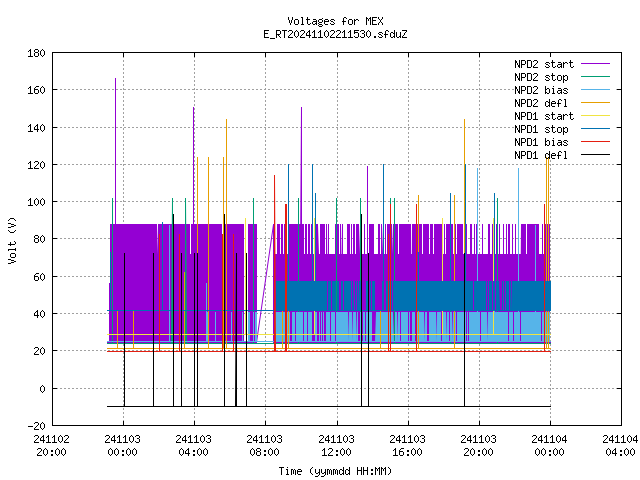Screen dimensions: 640x480
Task: Click the "241104 00:00" time tick label
Action: click(x=549, y=446)
